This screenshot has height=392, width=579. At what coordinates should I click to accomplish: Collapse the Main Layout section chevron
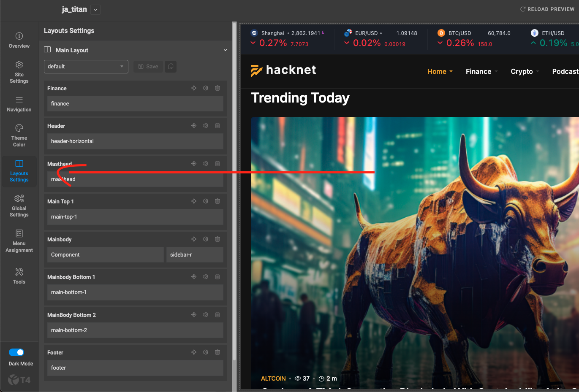pos(225,50)
